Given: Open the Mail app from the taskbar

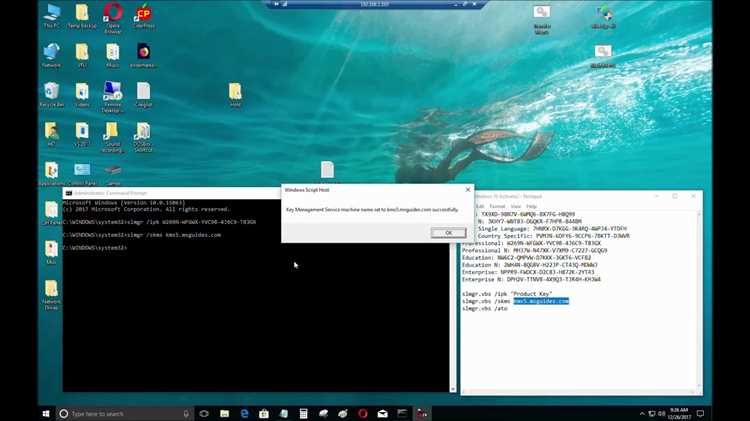Looking at the screenshot, I should click(383, 414).
